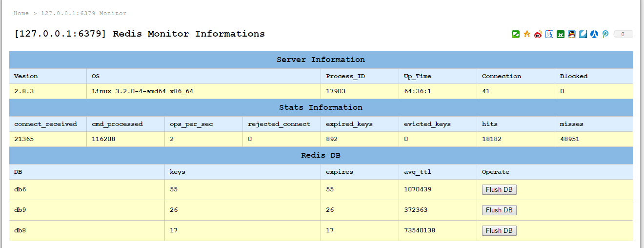Share page via the WeChat icon
This screenshot has height=248, width=644.
pyautogui.click(x=516, y=34)
